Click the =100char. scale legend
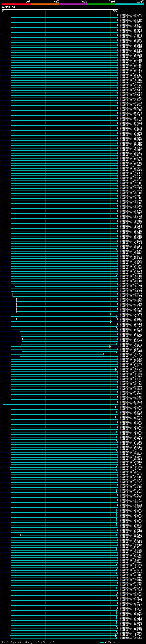 (x=108, y=642)
